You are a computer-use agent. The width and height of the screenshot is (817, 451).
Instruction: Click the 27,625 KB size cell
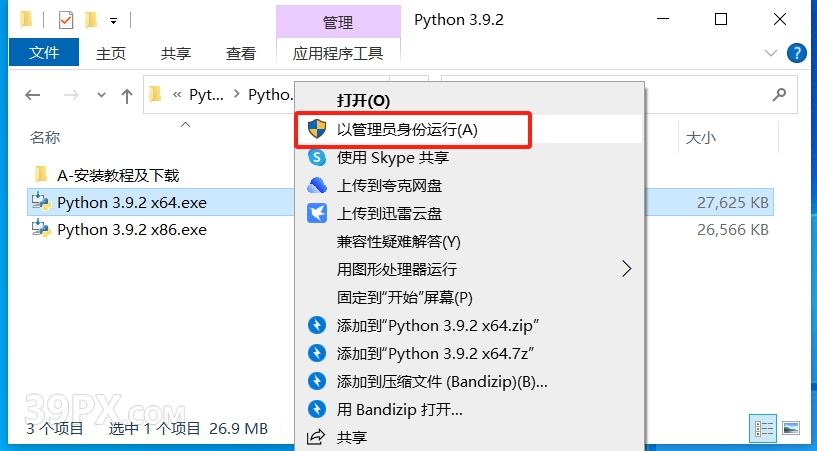733,202
